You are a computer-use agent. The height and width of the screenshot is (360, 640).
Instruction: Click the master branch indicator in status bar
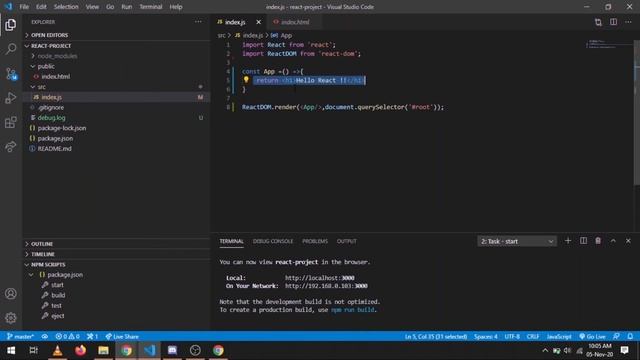(20, 336)
